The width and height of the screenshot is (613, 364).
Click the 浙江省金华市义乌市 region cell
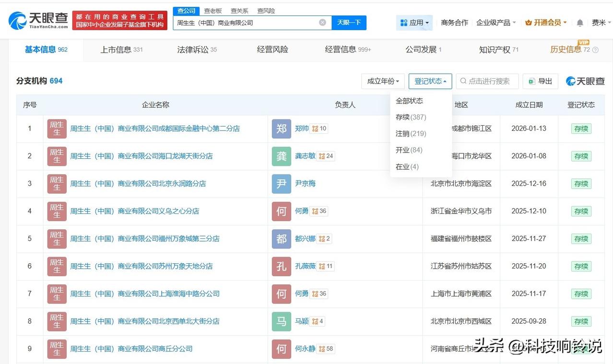(x=461, y=211)
